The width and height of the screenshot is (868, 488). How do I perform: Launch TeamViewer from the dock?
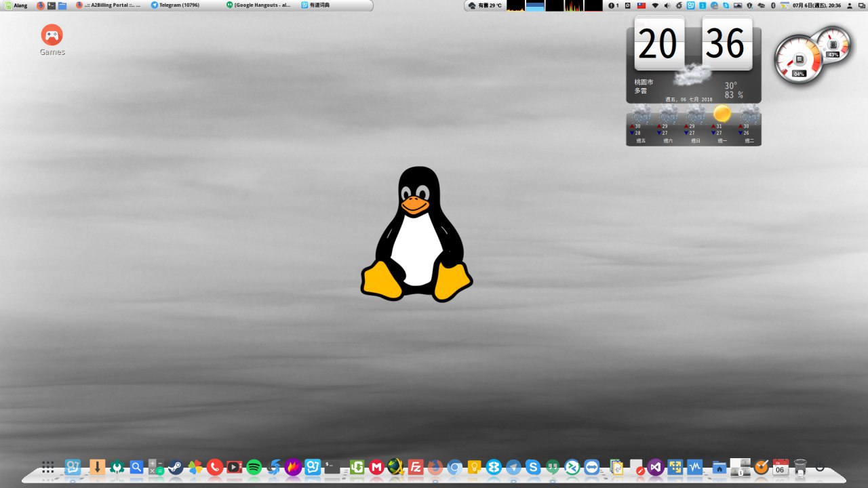click(x=591, y=466)
